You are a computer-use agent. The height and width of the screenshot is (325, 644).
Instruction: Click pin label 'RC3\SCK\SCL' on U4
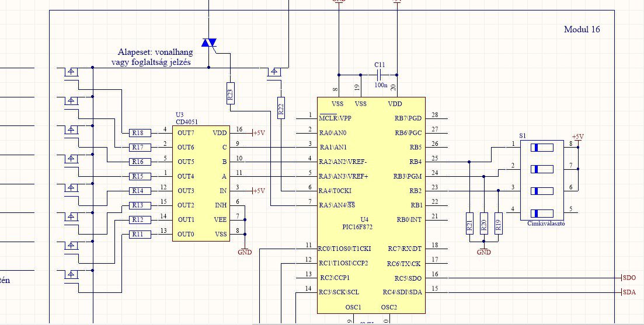(339, 292)
